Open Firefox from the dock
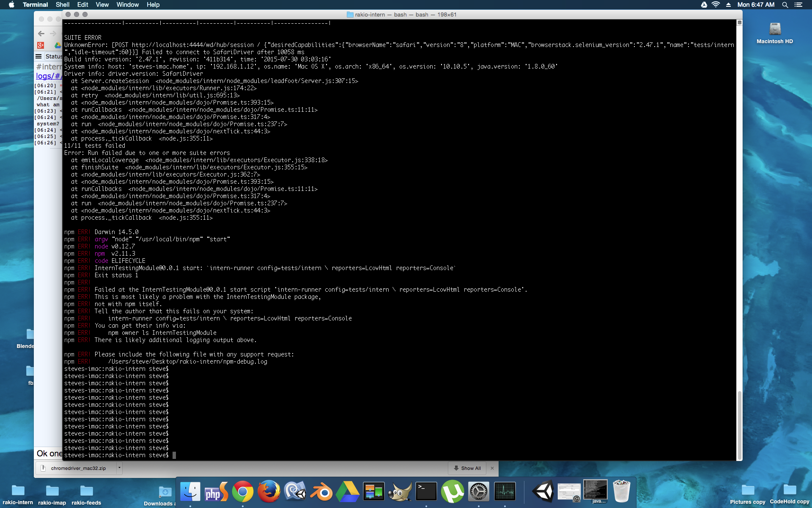Viewport: 812px width, 508px height. coord(269,491)
